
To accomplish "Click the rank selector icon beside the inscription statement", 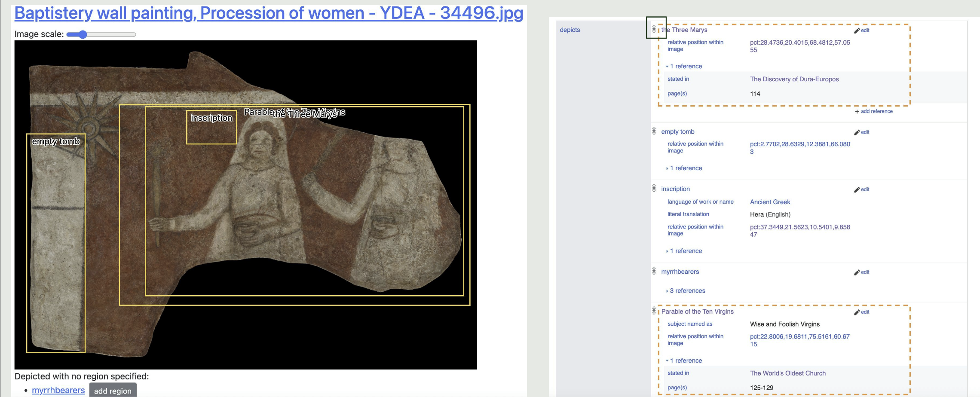I will click(x=654, y=188).
